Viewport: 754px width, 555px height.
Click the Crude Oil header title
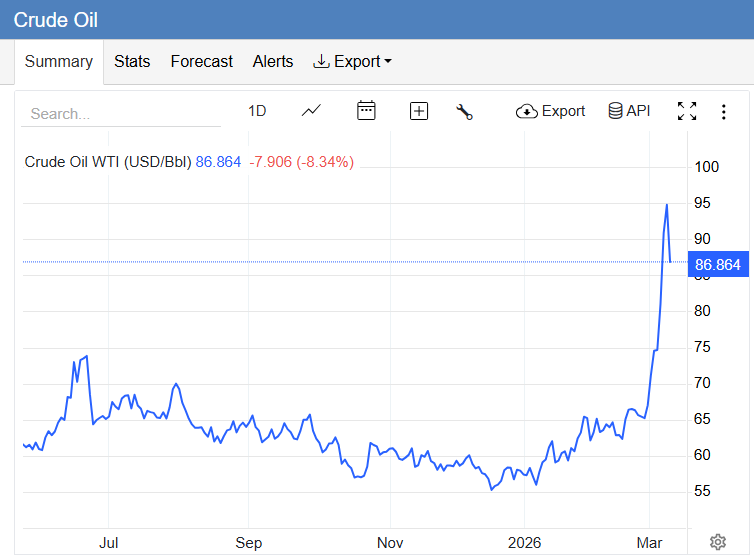click(x=56, y=20)
